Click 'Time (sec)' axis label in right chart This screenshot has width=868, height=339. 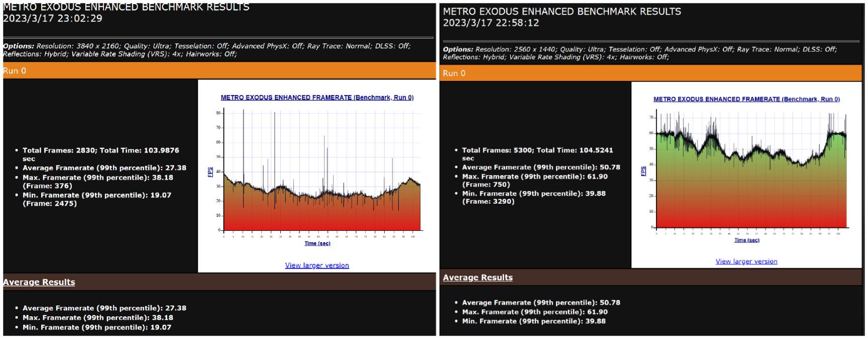pos(747,240)
